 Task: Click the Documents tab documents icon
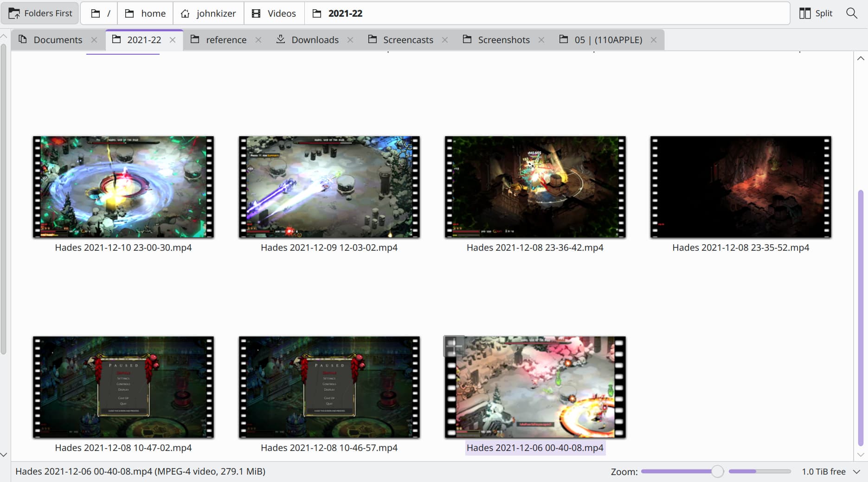pyautogui.click(x=22, y=39)
